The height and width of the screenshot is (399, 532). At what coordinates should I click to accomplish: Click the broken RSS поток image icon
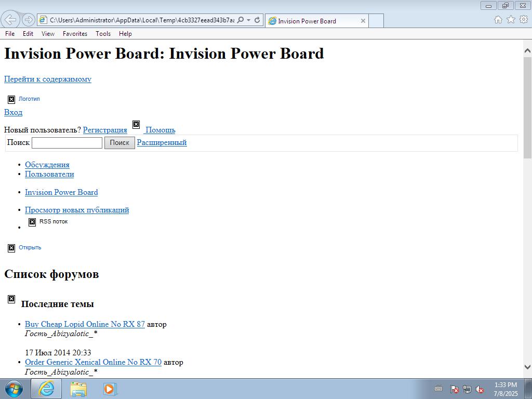tap(32, 222)
